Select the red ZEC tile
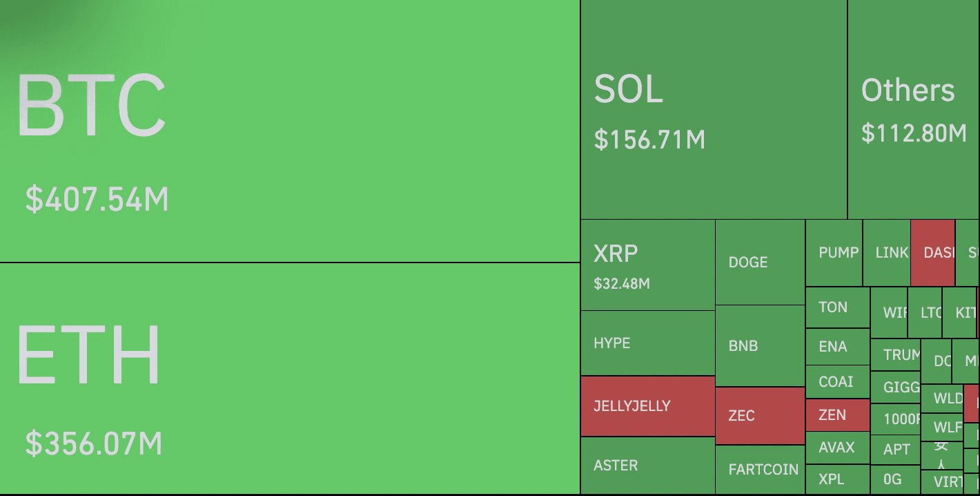This screenshot has width=980, height=496. [x=760, y=416]
